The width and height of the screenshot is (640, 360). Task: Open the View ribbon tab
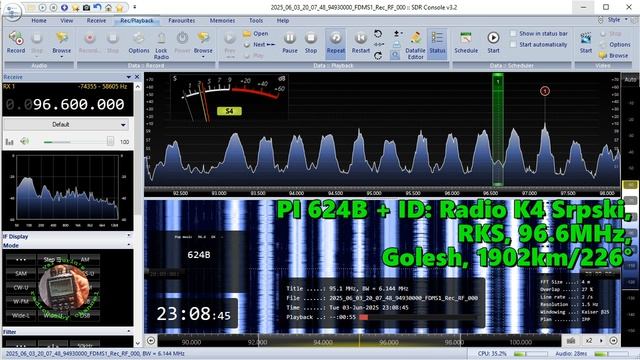pos(67,20)
